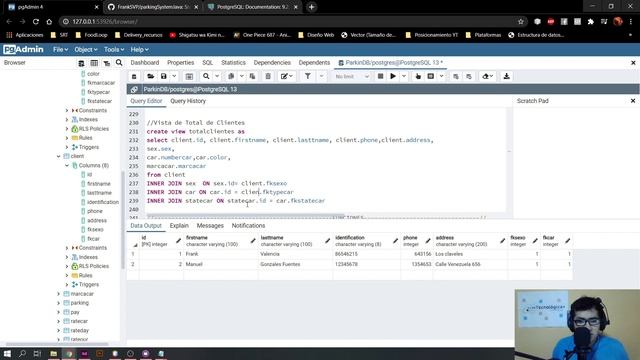This screenshot has height=360, width=640.
Task: Click the Calle Venezuela 656 address cell
Action: (x=470, y=264)
